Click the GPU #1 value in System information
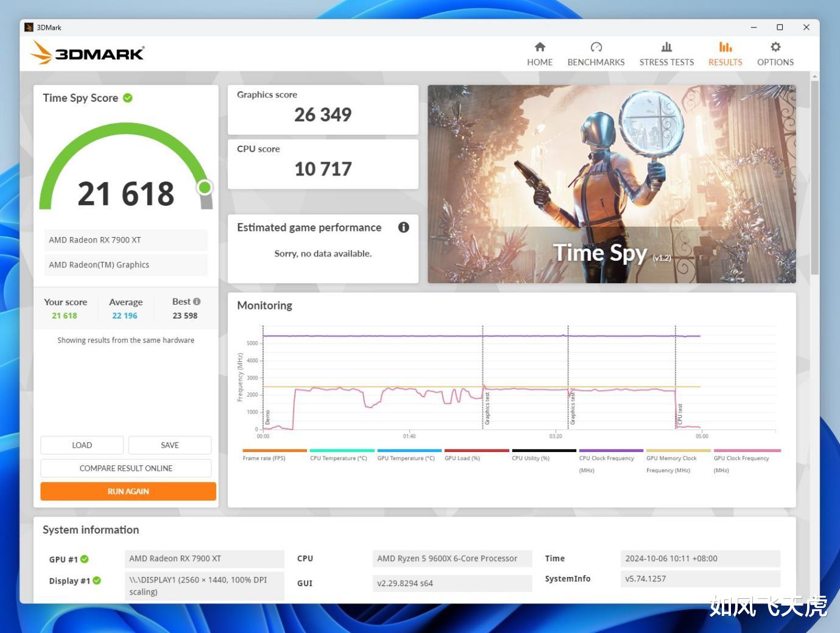 (x=204, y=559)
